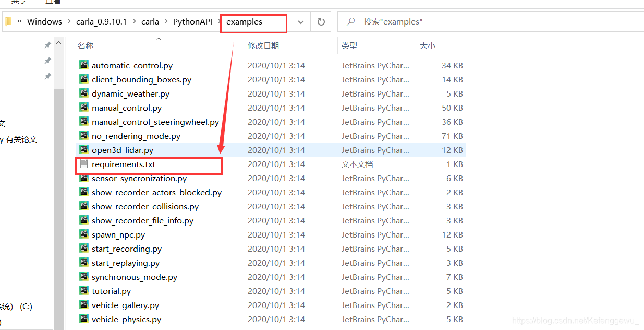Select file spawn_npc.py

tap(118, 235)
